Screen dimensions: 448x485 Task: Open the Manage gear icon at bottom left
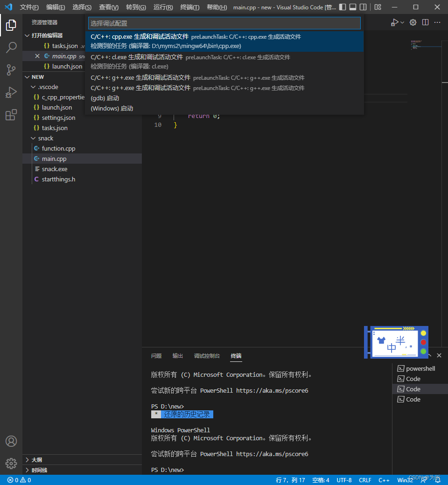point(11,464)
